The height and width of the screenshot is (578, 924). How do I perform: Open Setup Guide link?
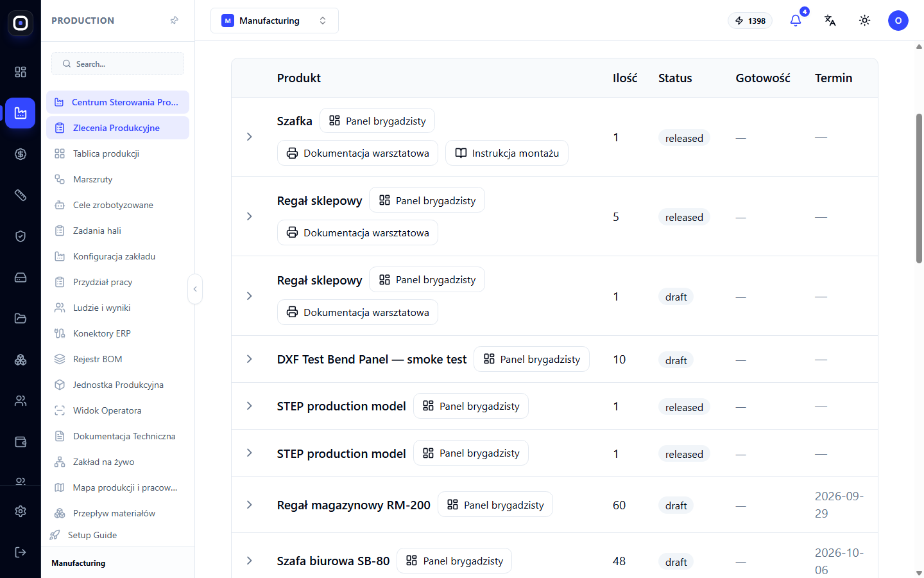coord(92,535)
